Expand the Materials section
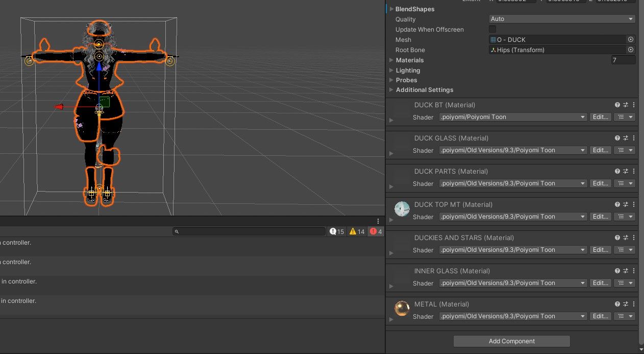 391,60
